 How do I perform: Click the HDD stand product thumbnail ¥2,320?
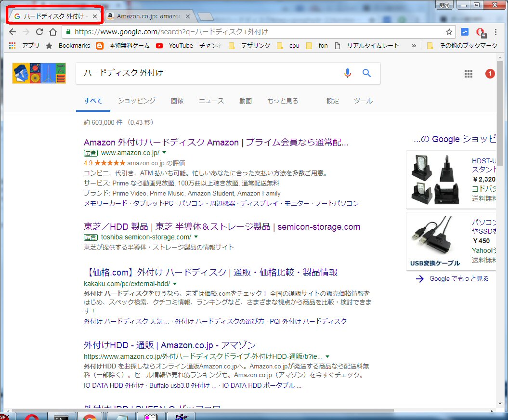[x=435, y=179]
